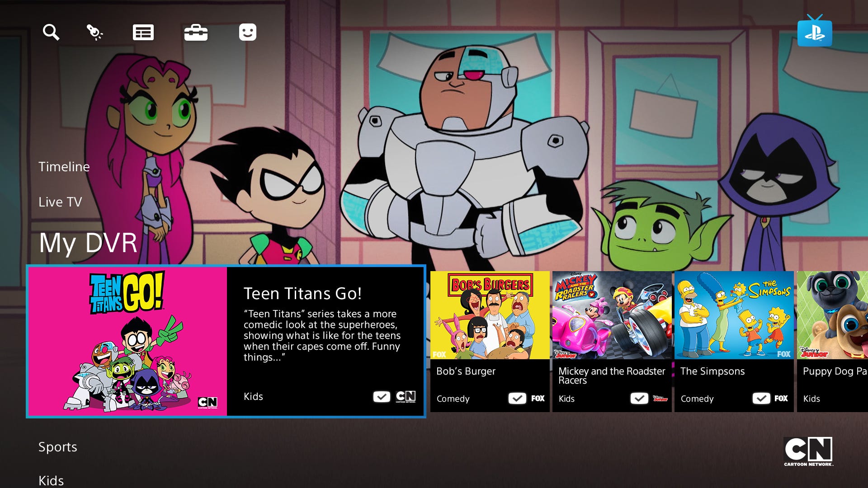The width and height of the screenshot is (868, 488).
Task: Click the Comedy label under Bob's Burger
Action: pyautogui.click(x=453, y=399)
